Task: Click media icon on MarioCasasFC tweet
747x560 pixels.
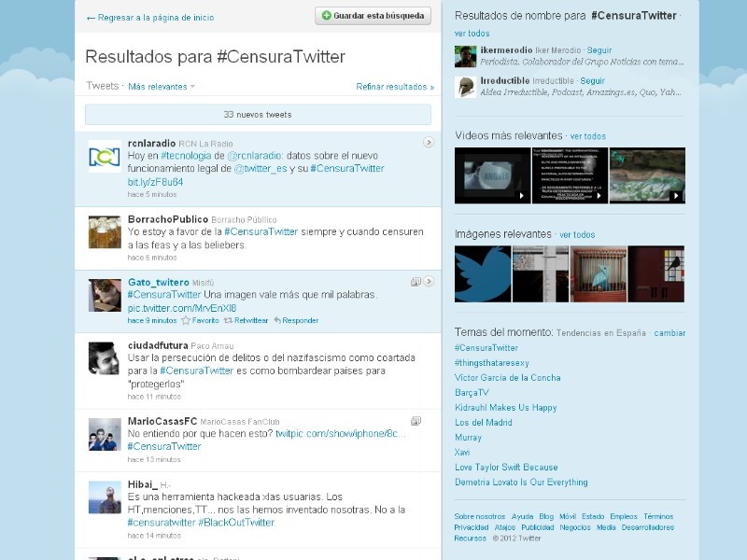Action: pyautogui.click(x=416, y=421)
